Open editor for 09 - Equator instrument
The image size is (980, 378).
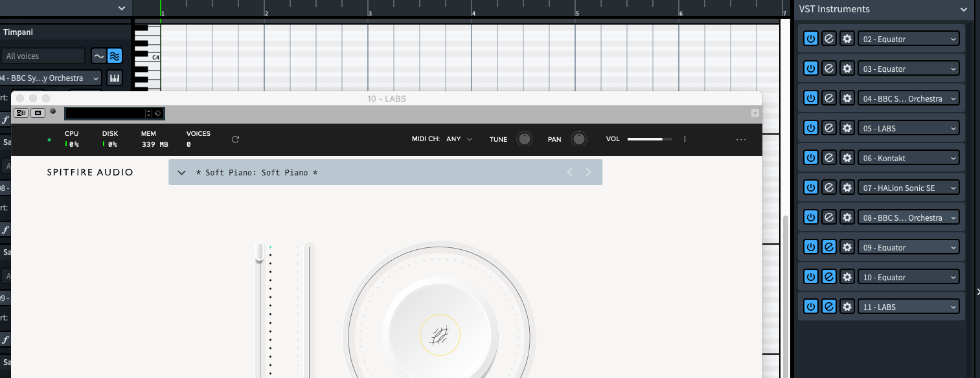point(828,247)
